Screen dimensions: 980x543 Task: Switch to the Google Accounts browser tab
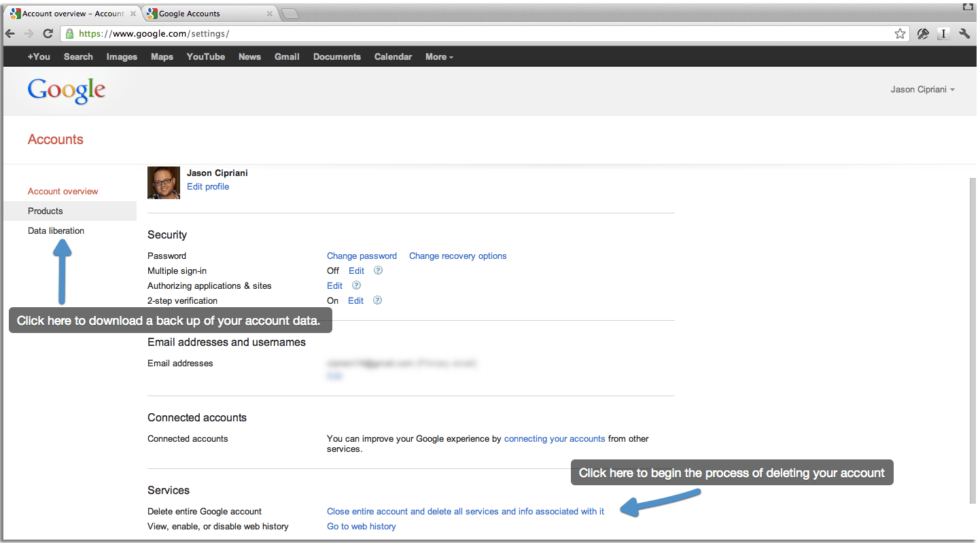tap(204, 14)
